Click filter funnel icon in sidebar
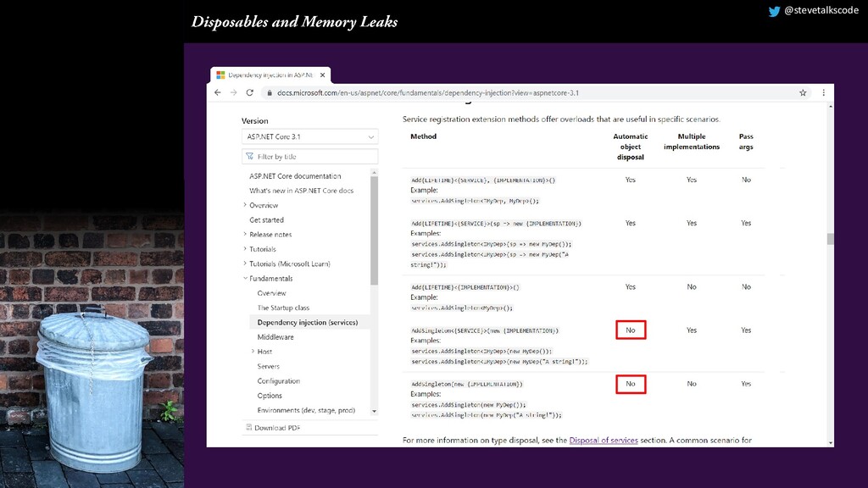Screen dimensions: 868x488 point(250,157)
